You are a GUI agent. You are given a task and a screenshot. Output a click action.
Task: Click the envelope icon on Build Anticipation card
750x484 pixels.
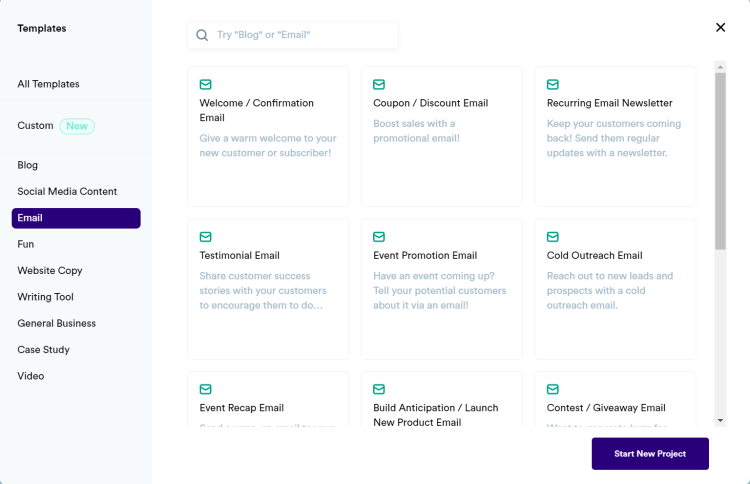click(x=379, y=389)
